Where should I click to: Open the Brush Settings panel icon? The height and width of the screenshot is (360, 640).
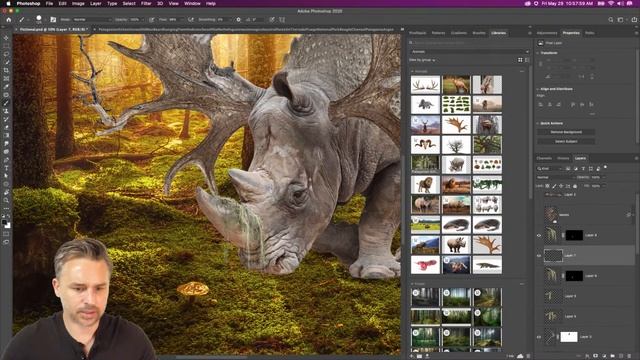[x=53, y=20]
